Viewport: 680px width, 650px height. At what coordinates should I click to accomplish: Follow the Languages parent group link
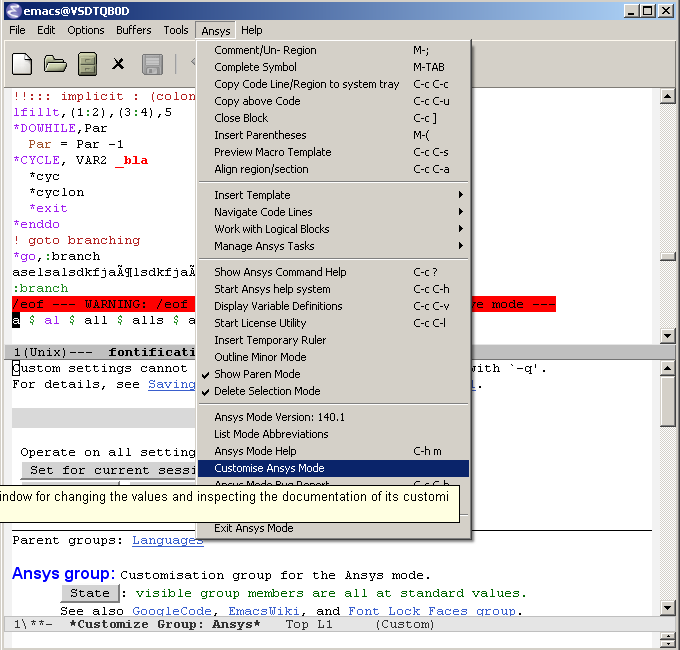click(167, 540)
